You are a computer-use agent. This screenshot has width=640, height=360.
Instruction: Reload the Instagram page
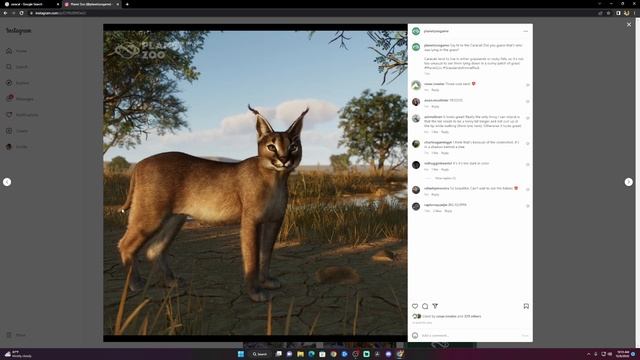click(x=21, y=13)
